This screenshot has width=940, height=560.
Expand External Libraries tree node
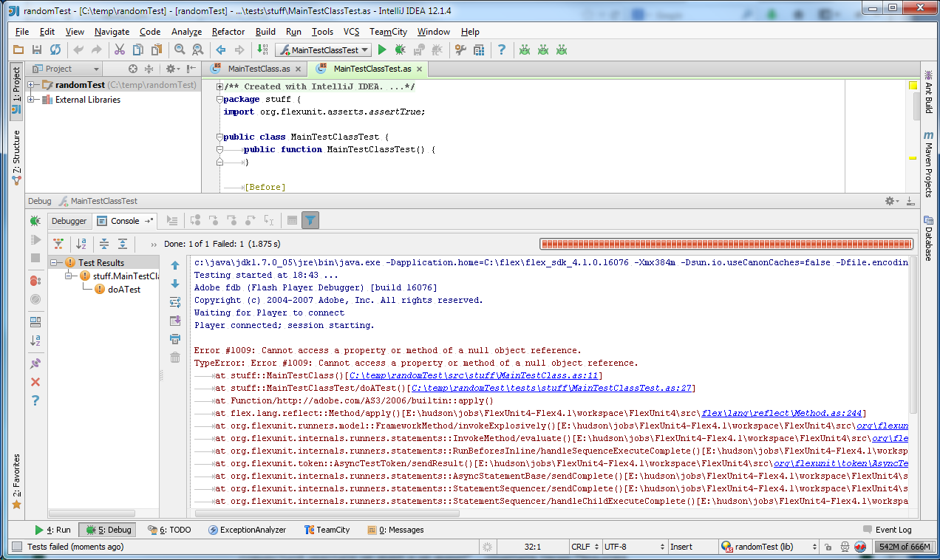(32, 100)
